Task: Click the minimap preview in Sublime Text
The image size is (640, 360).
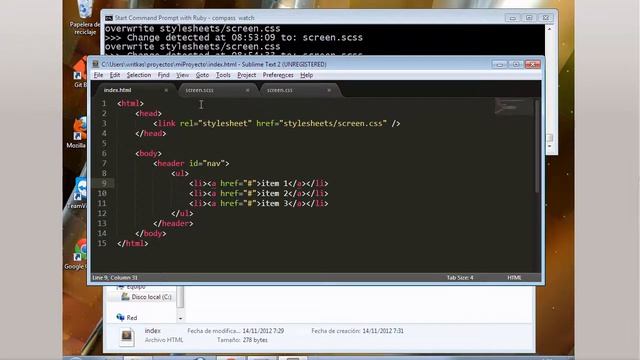Action: (x=513, y=107)
